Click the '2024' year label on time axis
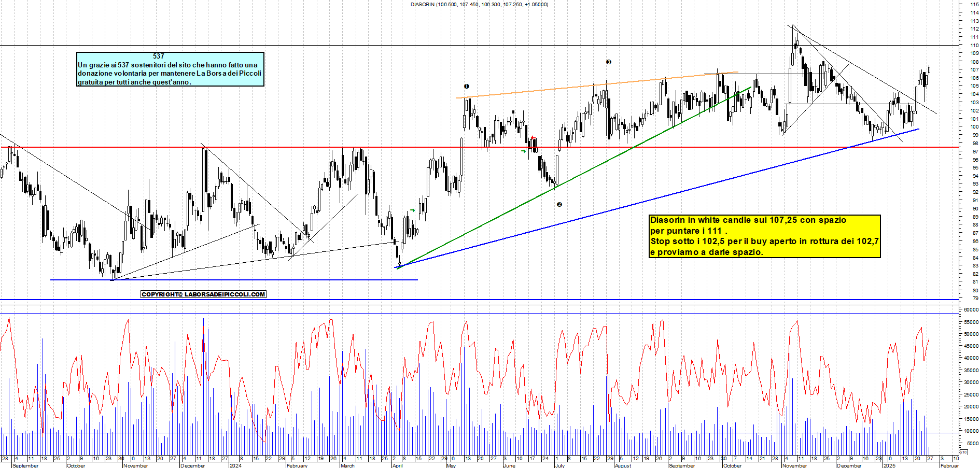Image resolution: width=980 pixels, height=468 pixels. point(235,465)
